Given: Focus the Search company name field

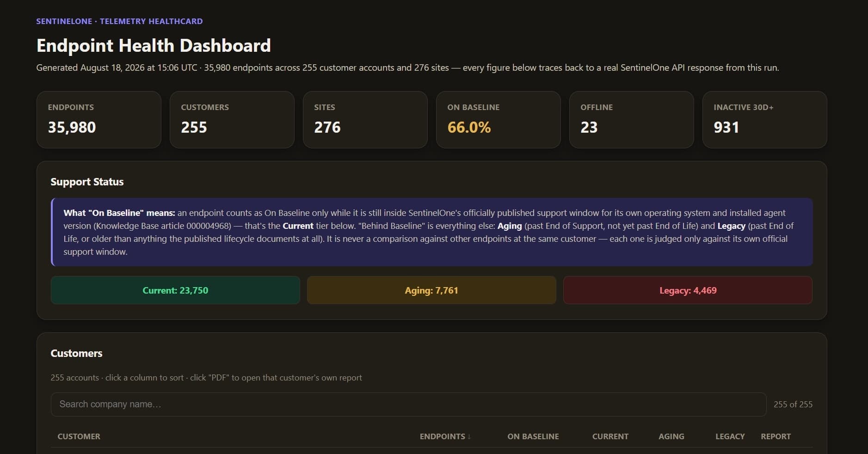Looking at the screenshot, I should pos(408,405).
